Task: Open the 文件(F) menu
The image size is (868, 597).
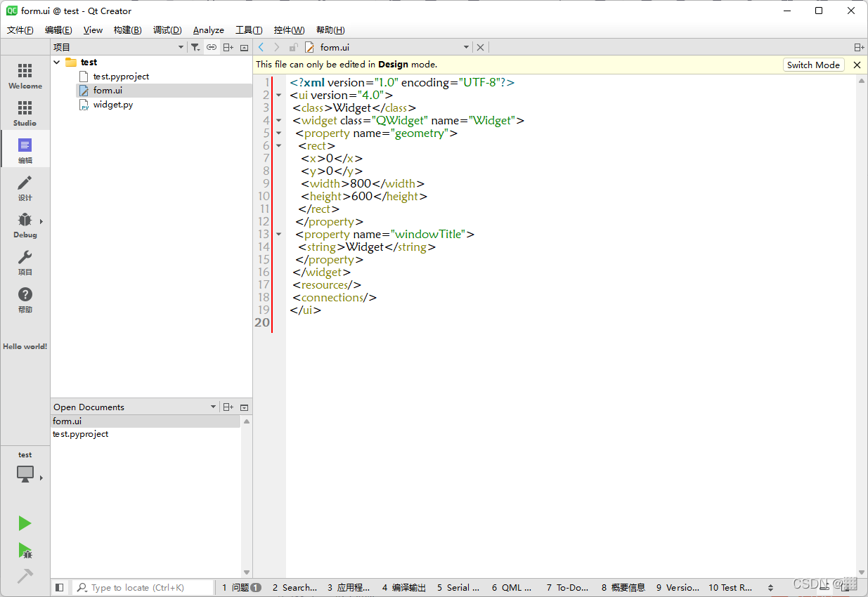Action: pyautogui.click(x=20, y=29)
